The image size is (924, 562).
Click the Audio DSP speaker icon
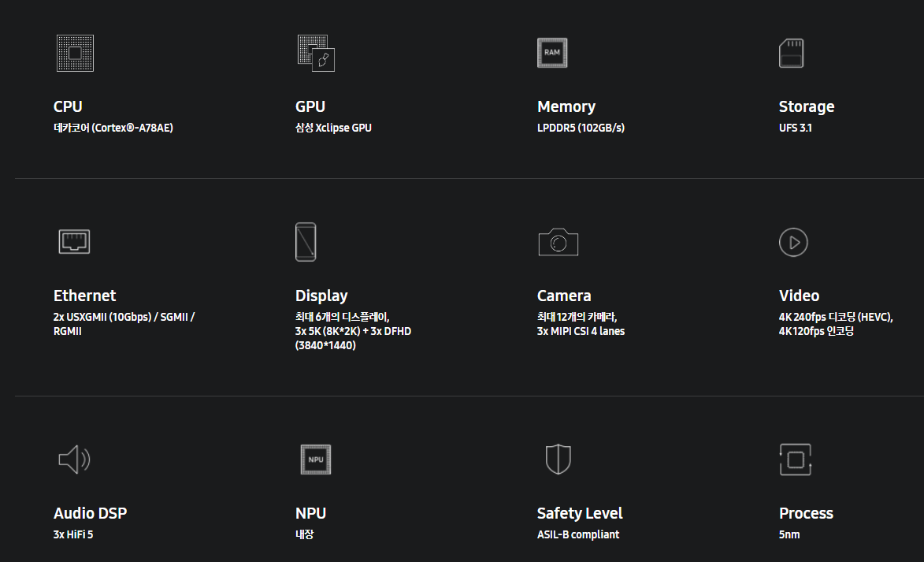(x=74, y=460)
